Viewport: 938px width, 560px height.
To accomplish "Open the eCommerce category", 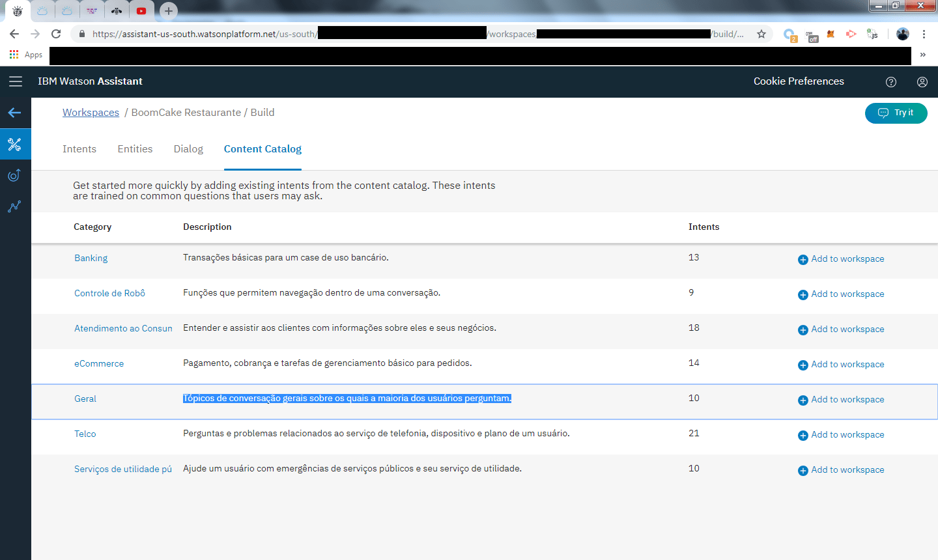I will click(99, 364).
